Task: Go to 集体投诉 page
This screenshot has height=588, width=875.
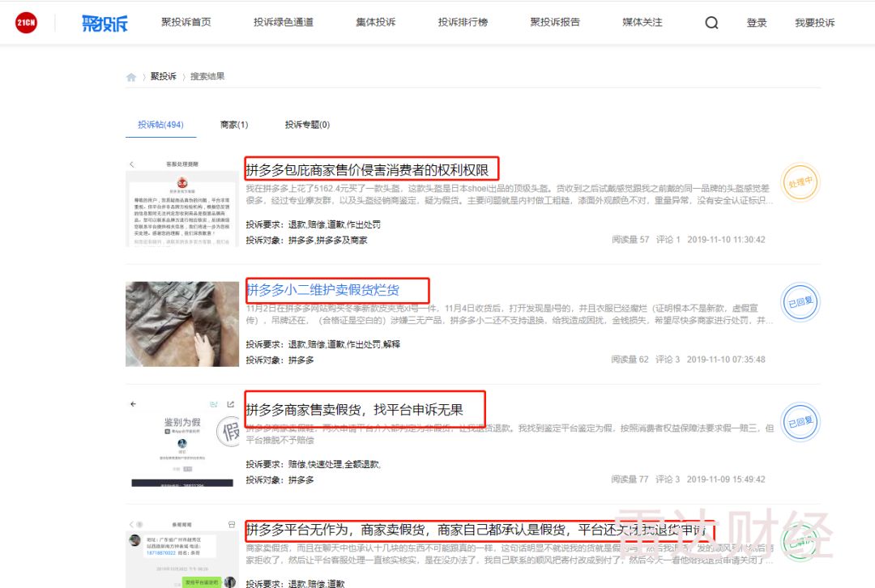Action: (x=376, y=23)
